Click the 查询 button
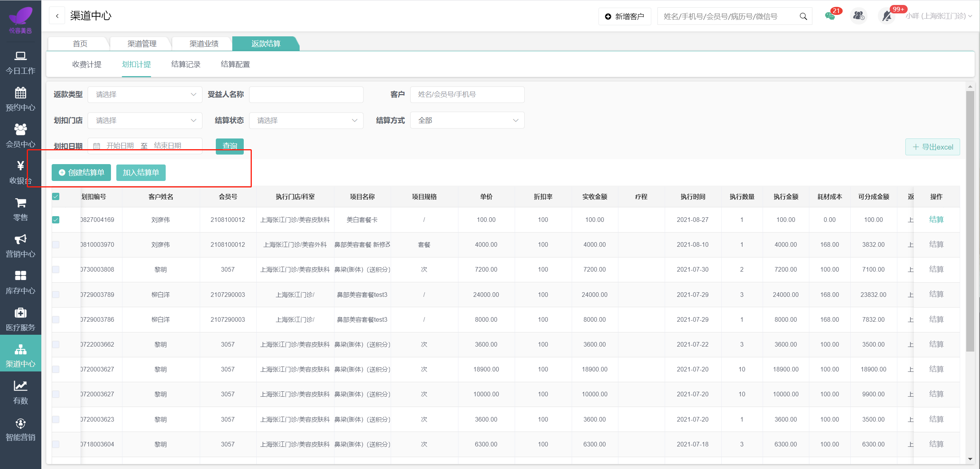 (x=230, y=147)
